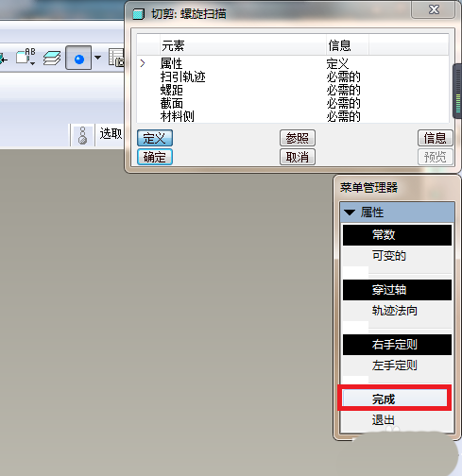Viewport: 462px width, 476px height.
Task: Click the 选取 label in the status area
Action: 111,134
